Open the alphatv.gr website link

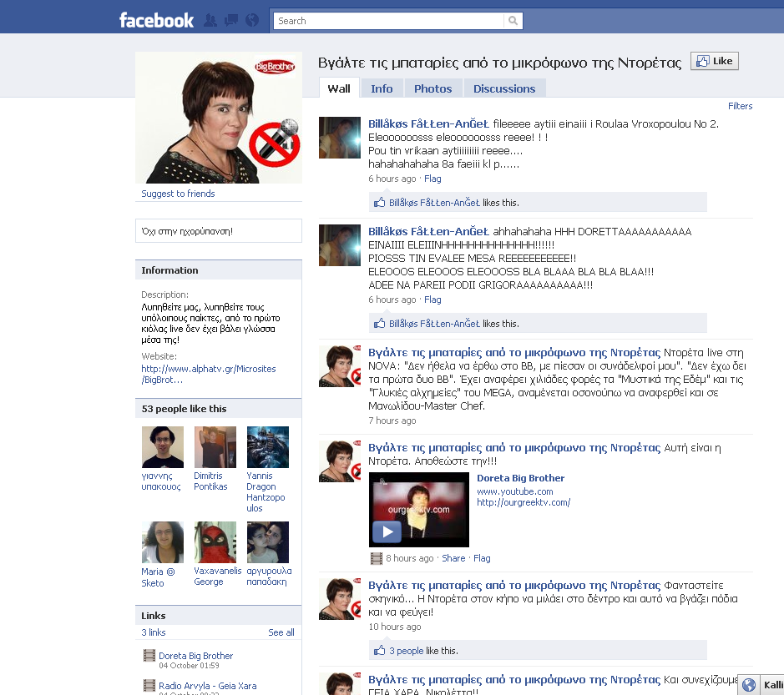pos(208,374)
